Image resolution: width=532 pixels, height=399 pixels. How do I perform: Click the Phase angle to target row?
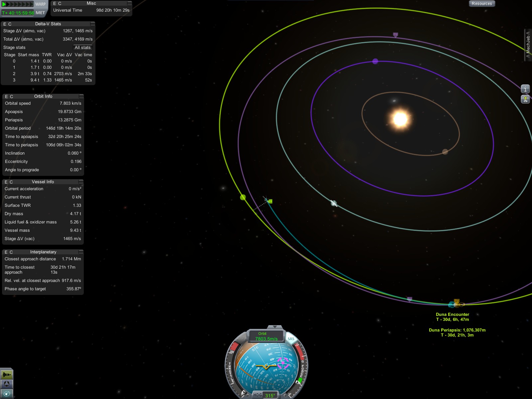(x=43, y=289)
